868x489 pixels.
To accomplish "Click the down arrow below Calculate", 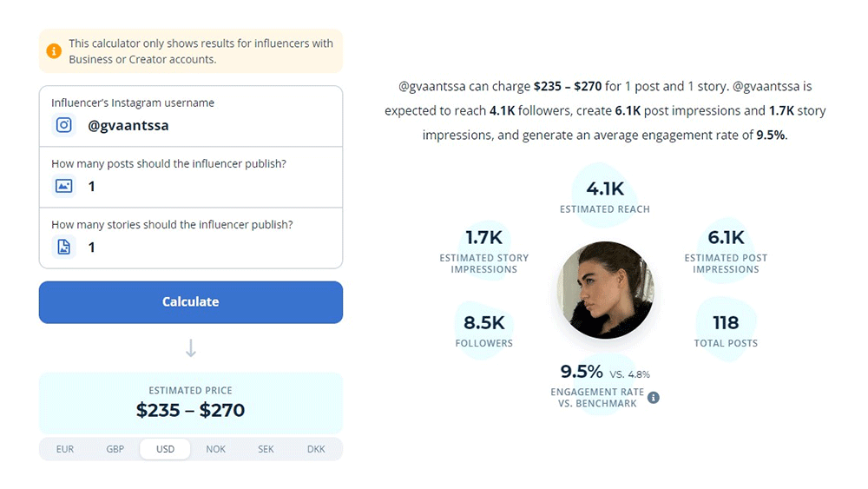I will [x=191, y=348].
